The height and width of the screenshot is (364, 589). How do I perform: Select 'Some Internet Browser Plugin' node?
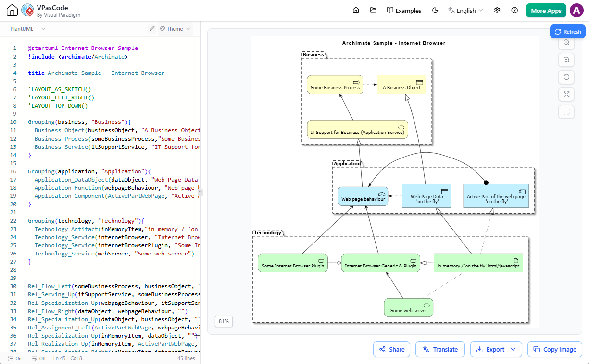click(293, 263)
